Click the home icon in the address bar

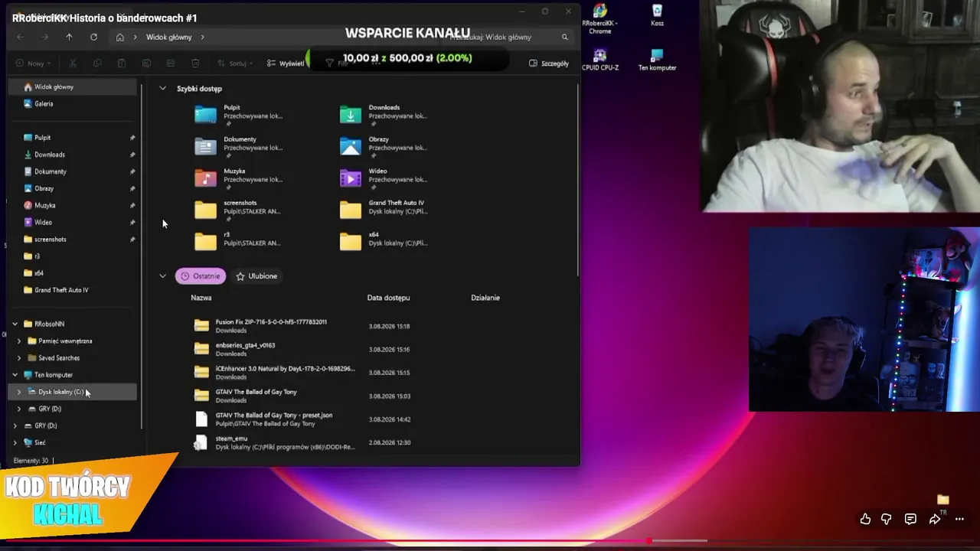pos(120,37)
